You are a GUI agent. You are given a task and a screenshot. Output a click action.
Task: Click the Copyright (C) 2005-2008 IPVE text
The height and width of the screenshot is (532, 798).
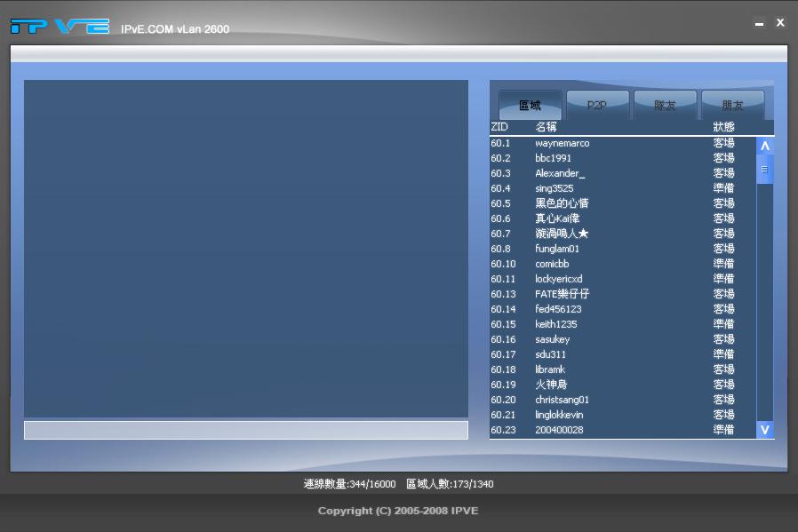point(398,511)
